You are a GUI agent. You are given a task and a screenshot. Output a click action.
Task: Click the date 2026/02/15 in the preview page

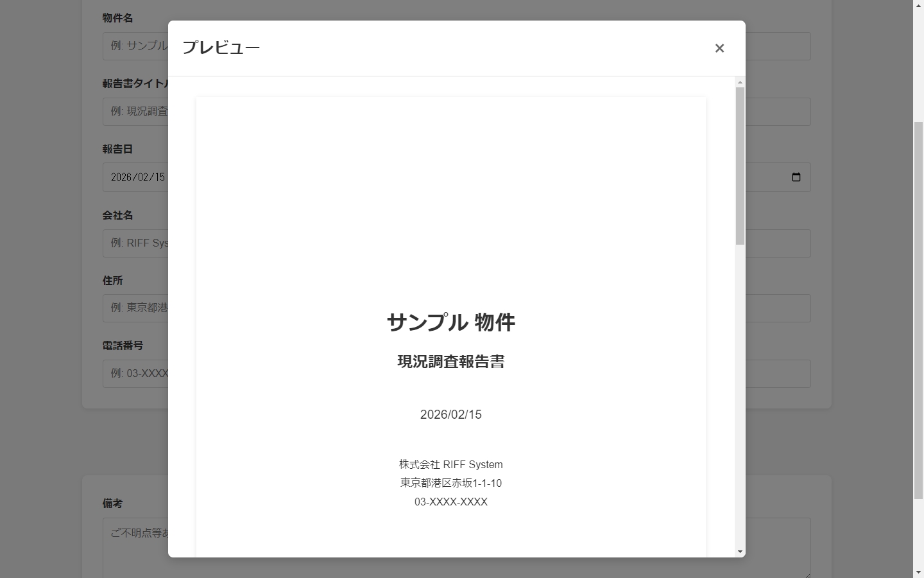[x=450, y=414]
